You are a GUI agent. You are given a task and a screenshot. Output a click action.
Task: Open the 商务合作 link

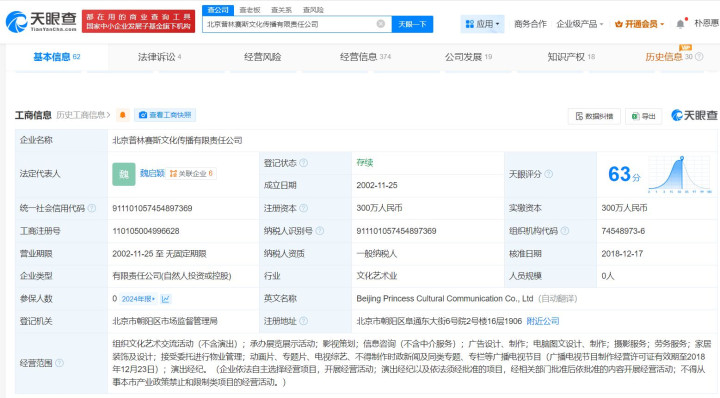[530, 24]
